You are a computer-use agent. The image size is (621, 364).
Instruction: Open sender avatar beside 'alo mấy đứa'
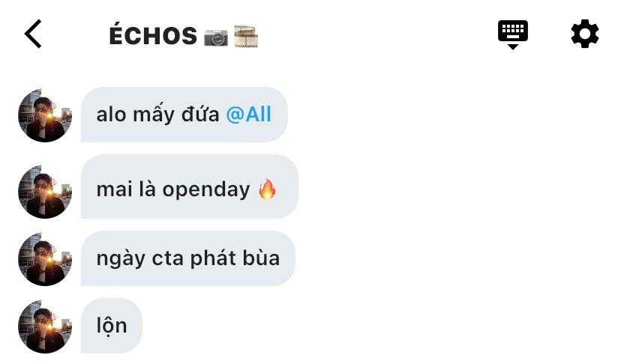click(x=45, y=115)
